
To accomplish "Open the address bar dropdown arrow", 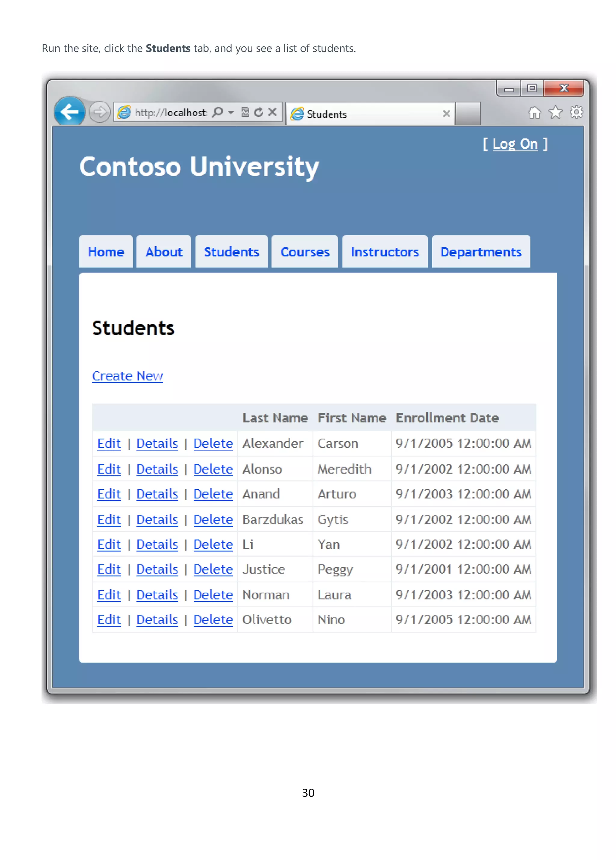I will pyautogui.click(x=231, y=113).
